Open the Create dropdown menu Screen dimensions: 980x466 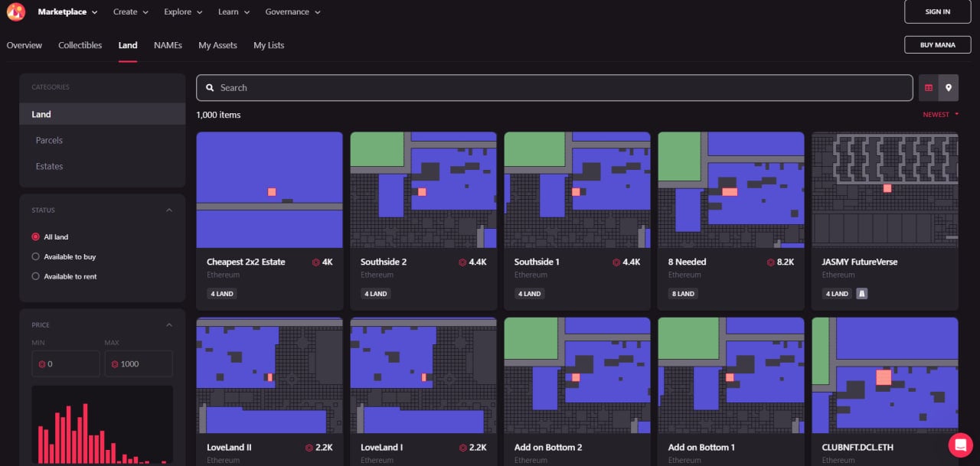tap(131, 12)
